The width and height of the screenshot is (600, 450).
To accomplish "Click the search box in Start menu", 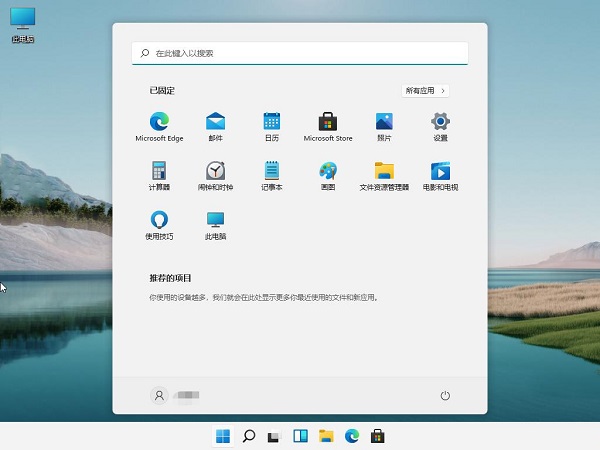I will click(x=300, y=53).
